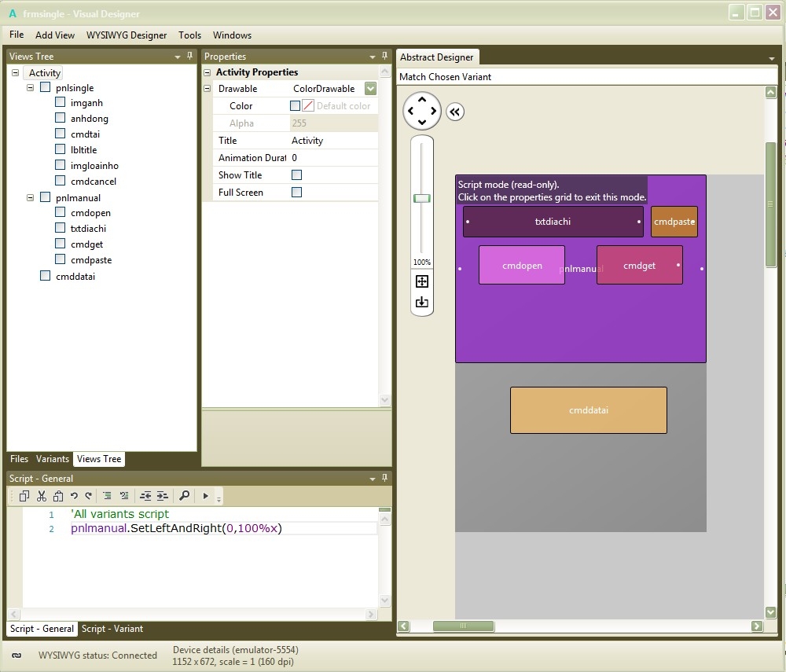
Task: Tick the Show Title checkbox
Action: click(x=296, y=175)
